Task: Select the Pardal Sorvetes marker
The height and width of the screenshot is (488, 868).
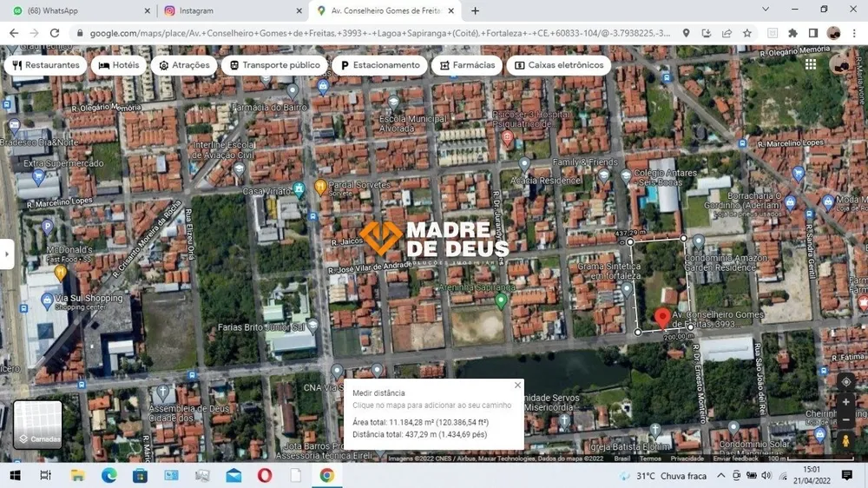Action: 320,187
